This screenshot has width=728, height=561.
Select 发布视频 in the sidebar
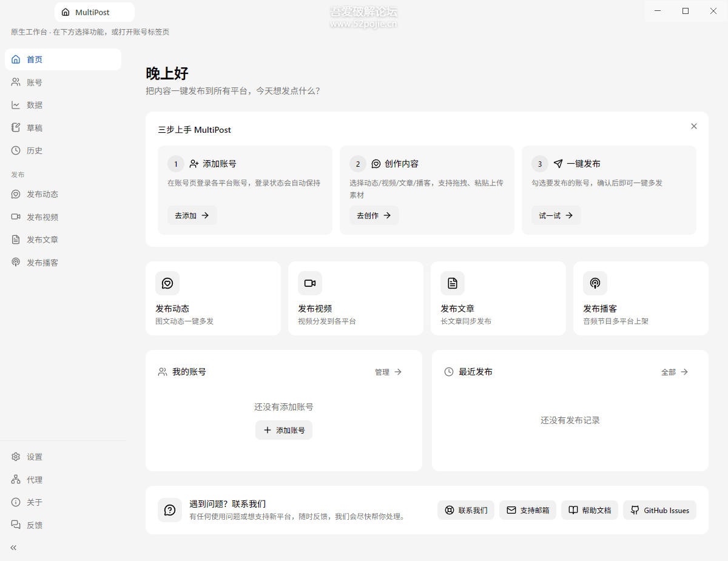[63, 217]
